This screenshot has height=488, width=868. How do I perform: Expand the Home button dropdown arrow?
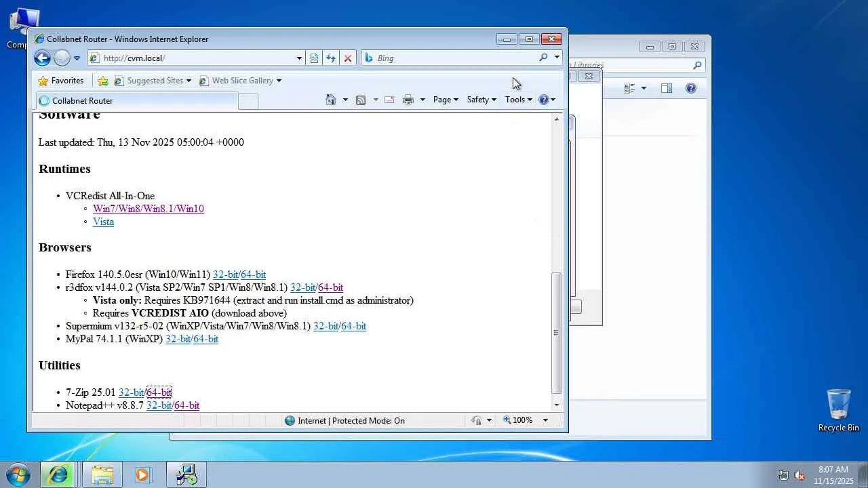[345, 100]
